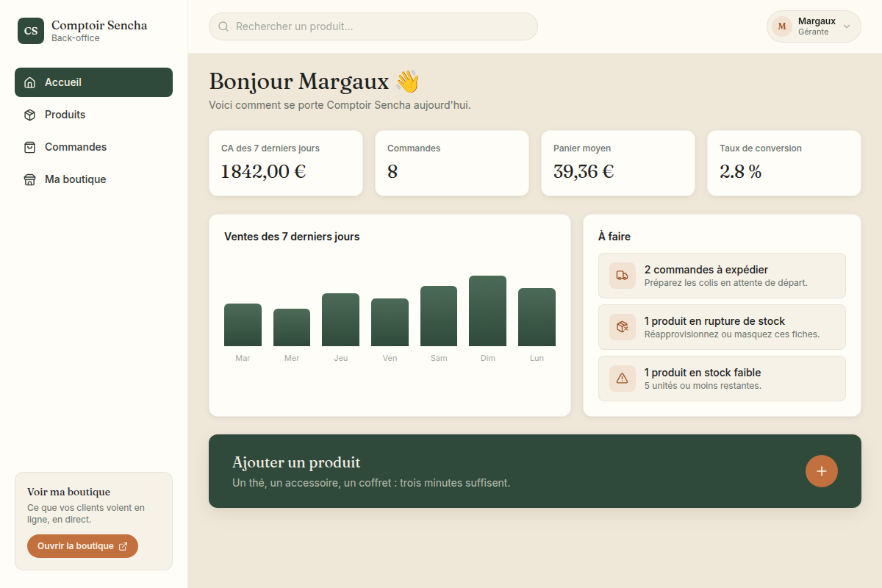The height and width of the screenshot is (588, 882).
Task: Click the warning triangle low-stock icon
Action: [x=623, y=379]
